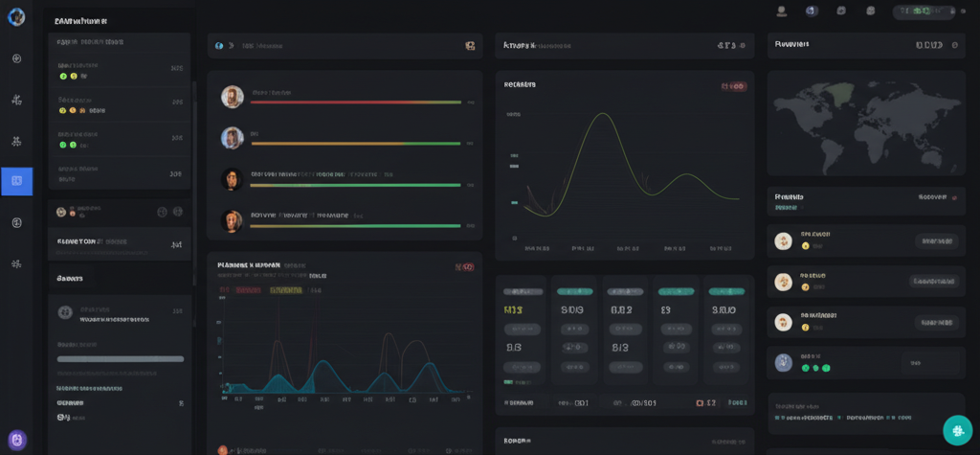Image resolution: width=980 pixels, height=455 pixels.
Task: Toggle the teal pill heading the fourth stats column
Action: [x=676, y=291]
